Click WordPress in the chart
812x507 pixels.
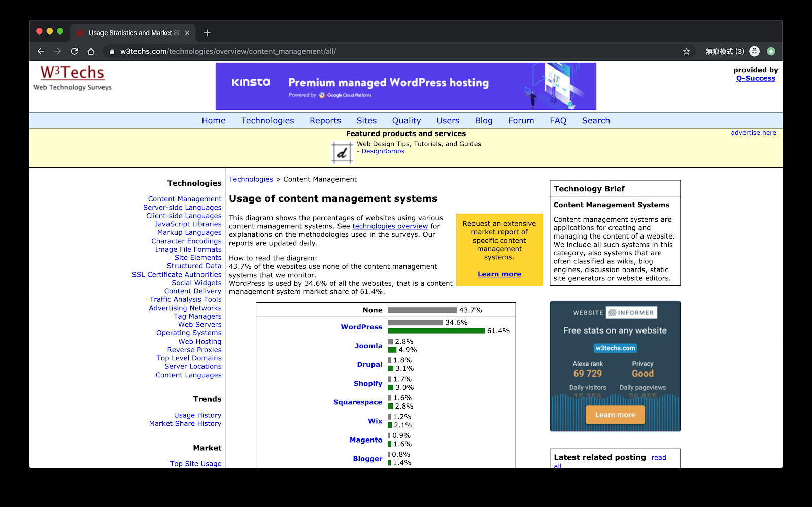[361, 327]
